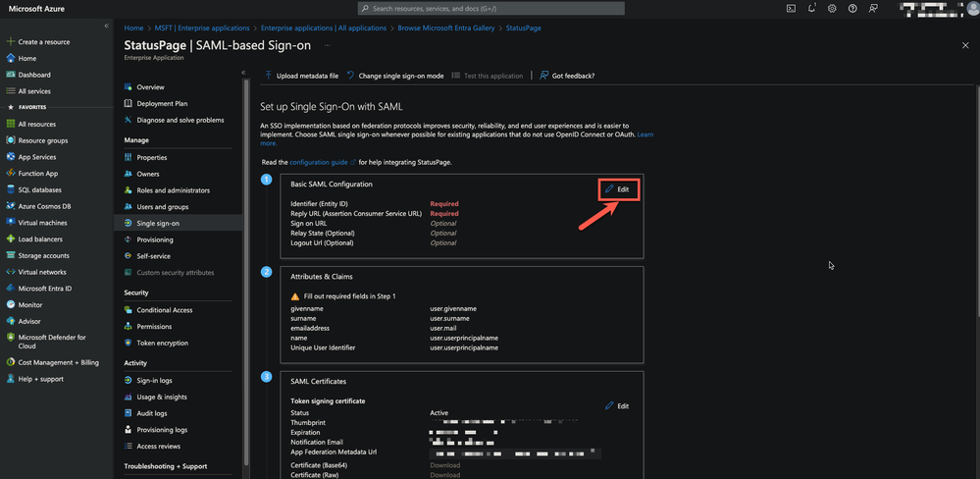This screenshot has height=479, width=980.
Task: Open portal settings gear icon
Action: coord(832,8)
